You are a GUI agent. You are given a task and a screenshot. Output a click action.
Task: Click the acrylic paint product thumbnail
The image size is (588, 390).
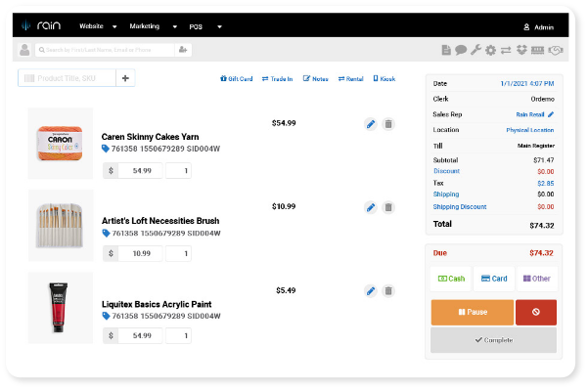pos(60,308)
